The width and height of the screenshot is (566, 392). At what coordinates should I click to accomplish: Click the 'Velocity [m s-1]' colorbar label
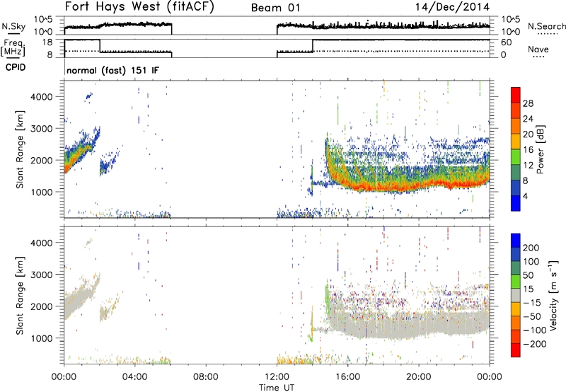coord(553,295)
